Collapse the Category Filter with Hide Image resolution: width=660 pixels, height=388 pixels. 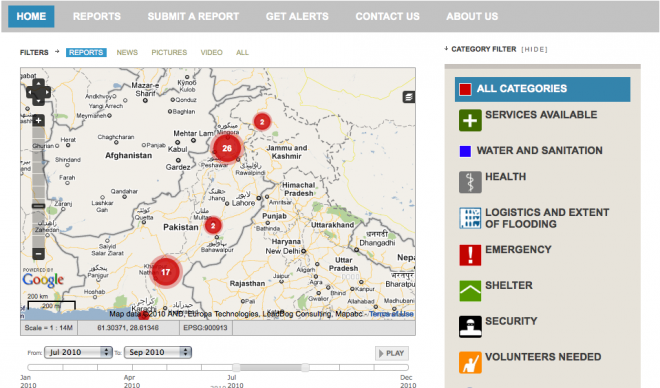click(x=534, y=50)
